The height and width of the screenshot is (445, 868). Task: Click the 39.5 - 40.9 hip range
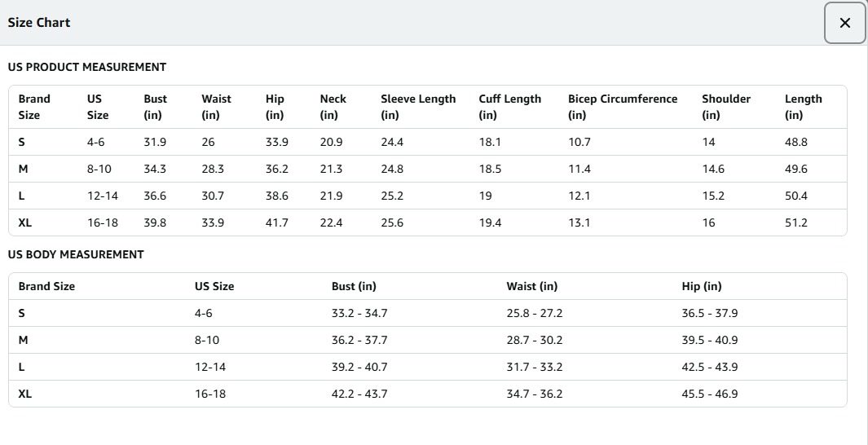pos(710,340)
